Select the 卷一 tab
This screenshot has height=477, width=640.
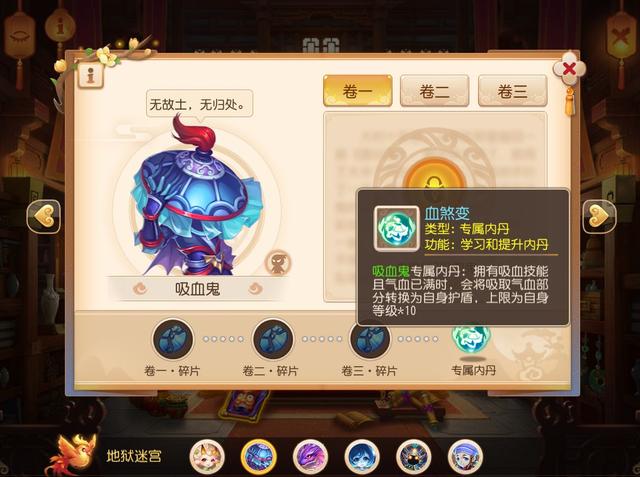(358, 91)
